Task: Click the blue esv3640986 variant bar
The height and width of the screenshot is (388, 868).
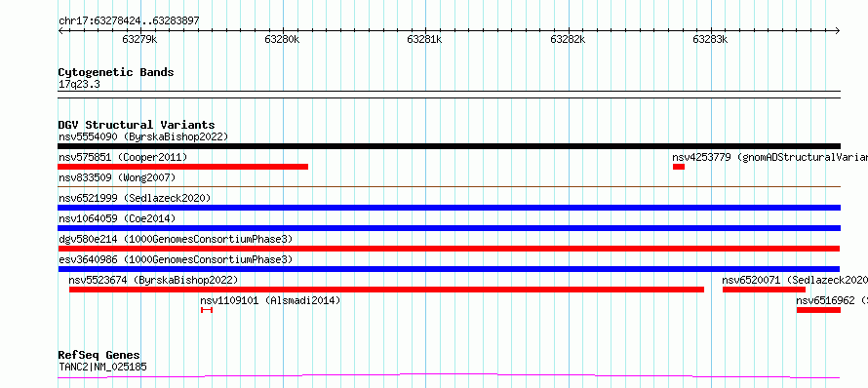Action: (x=449, y=269)
